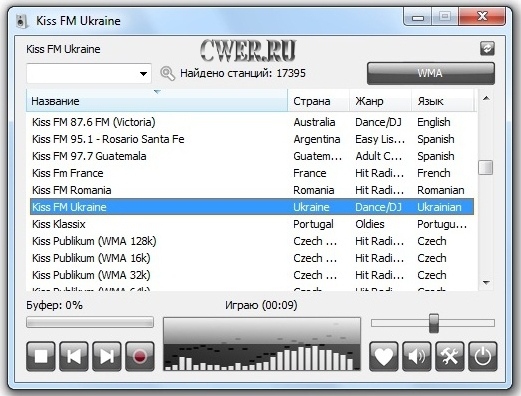The height and width of the screenshot is (396, 521).
Task: Mute sound using the speaker icon
Action: [x=417, y=356]
